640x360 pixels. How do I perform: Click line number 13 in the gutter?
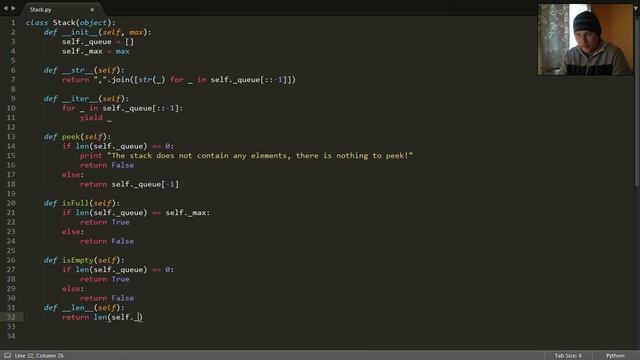pos(11,136)
